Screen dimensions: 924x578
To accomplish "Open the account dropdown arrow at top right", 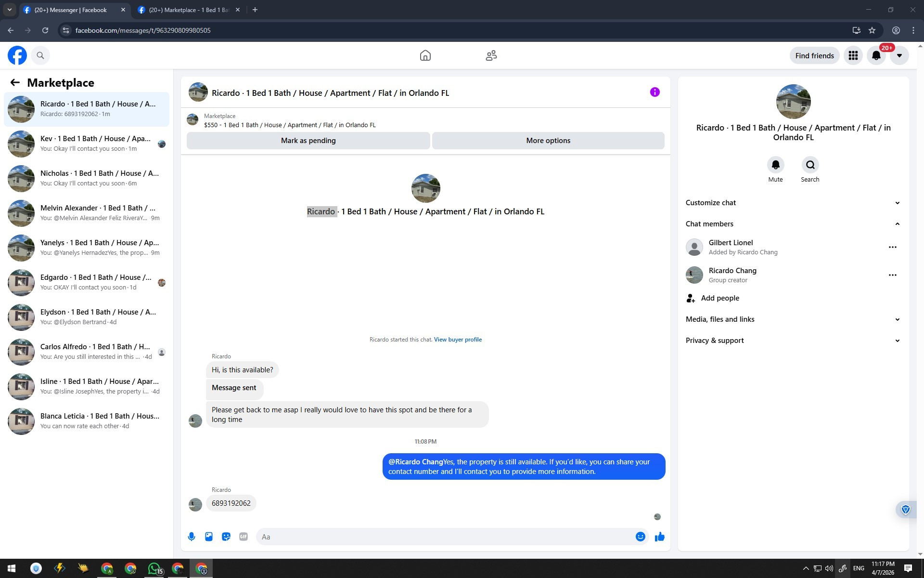I will click(x=899, y=55).
